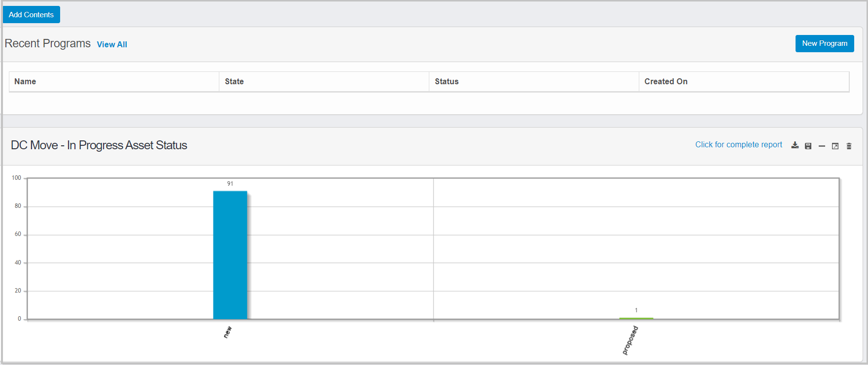Viewport: 868px width, 365px height.
Task: Open the View All programs link
Action: pyautogui.click(x=112, y=44)
